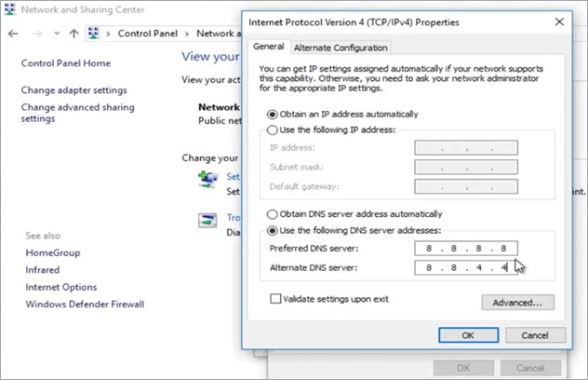Confirm with OK in IPv4 dialog
Screen dimensions: 588x380
[x=468, y=335]
